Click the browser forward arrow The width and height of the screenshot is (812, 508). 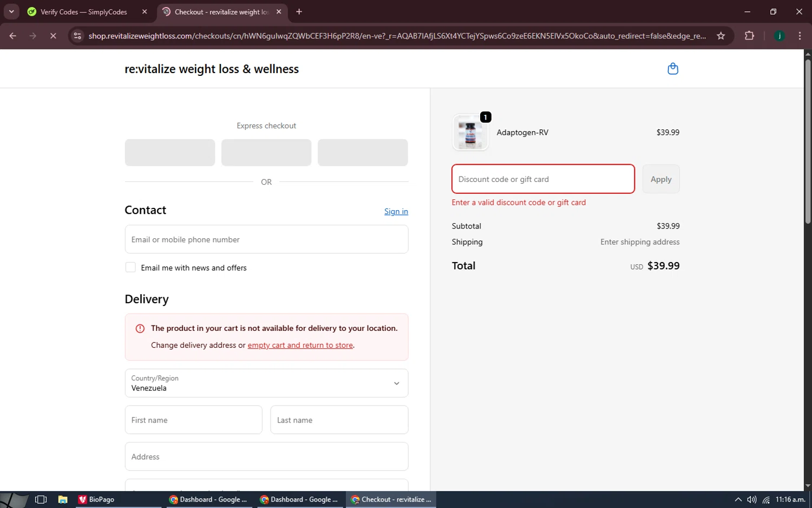(33, 36)
